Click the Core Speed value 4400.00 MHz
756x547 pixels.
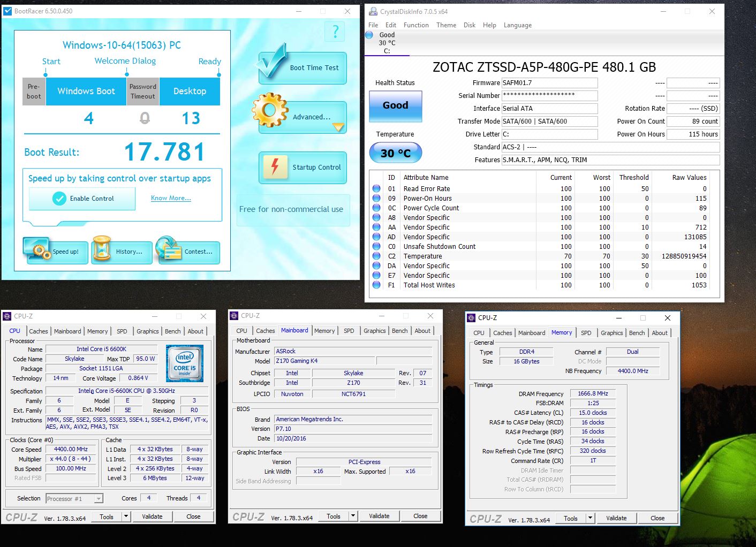tap(71, 450)
